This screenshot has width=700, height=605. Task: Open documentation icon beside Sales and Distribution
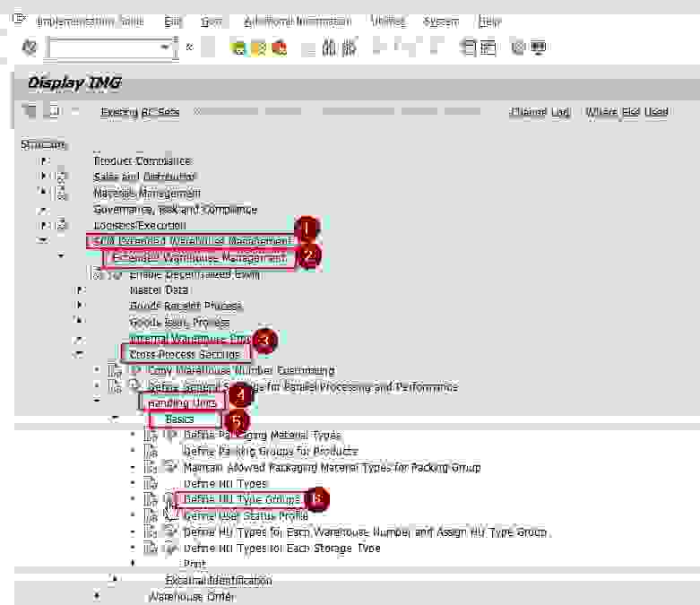click(x=61, y=177)
